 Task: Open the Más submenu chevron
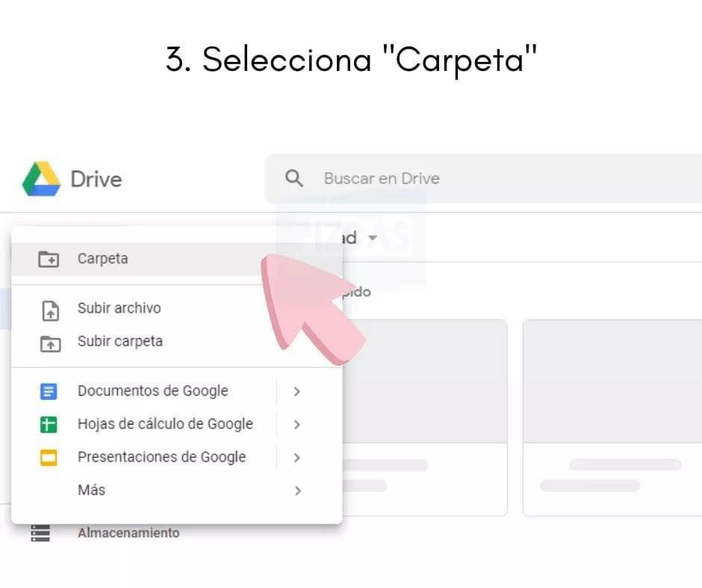tap(296, 490)
